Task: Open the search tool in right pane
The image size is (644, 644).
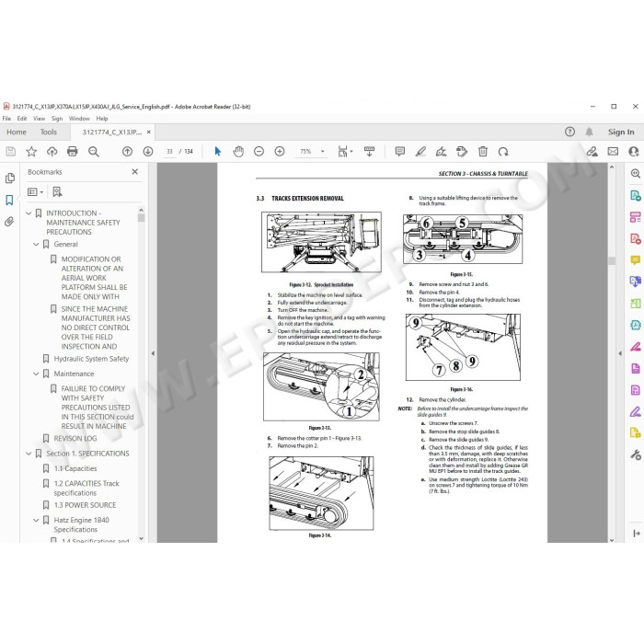Action: coord(636,173)
